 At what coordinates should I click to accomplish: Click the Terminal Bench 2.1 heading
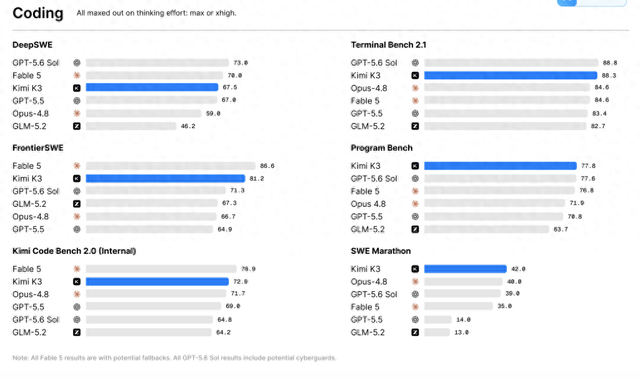point(388,45)
